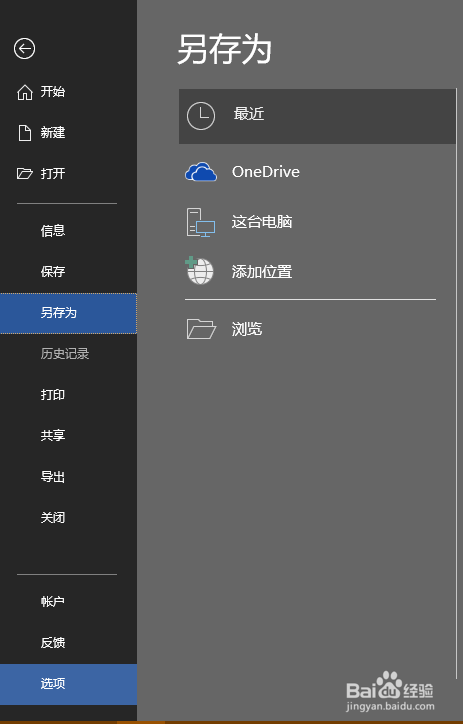Choose 打开 in the sidebar
This screenshot has width=463, height=724.
point(68,174)
